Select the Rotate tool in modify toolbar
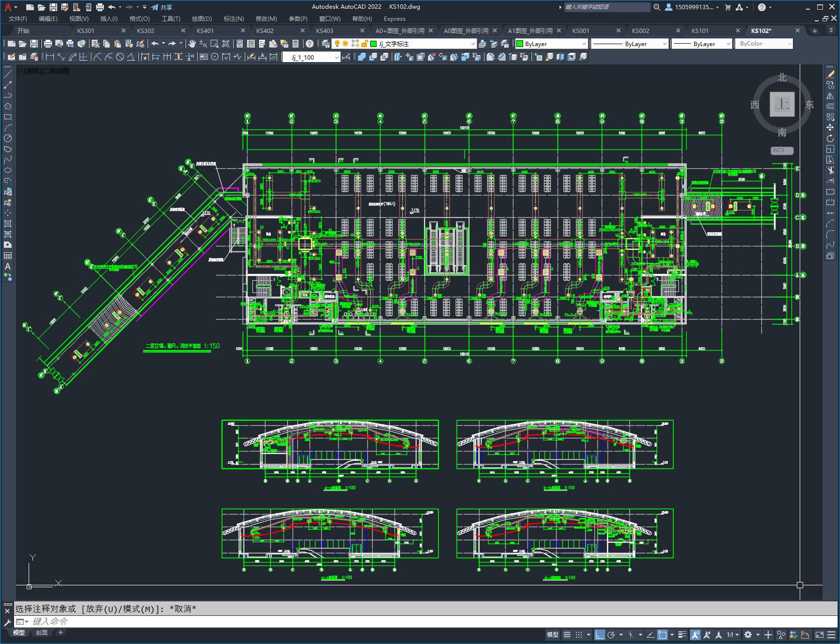 click(x=830, y=139)
